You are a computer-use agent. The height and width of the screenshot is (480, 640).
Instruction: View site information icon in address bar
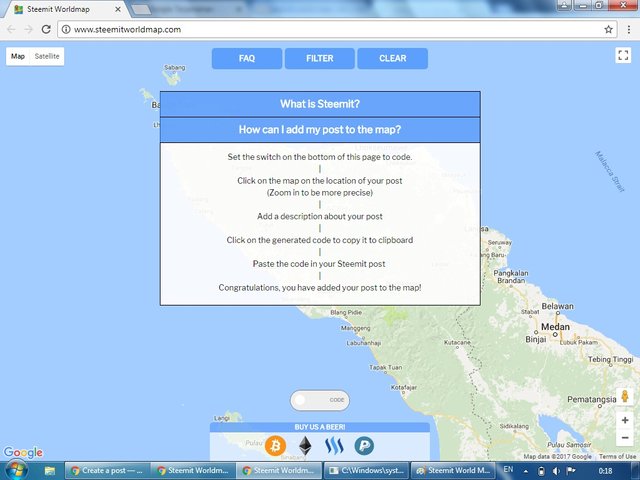[x=66, y=29]
